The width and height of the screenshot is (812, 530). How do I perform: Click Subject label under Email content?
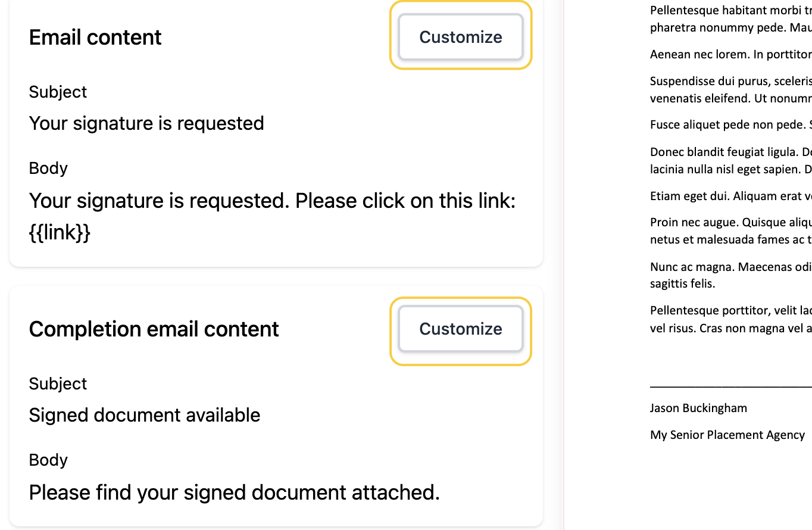click(x=58, y=92)
